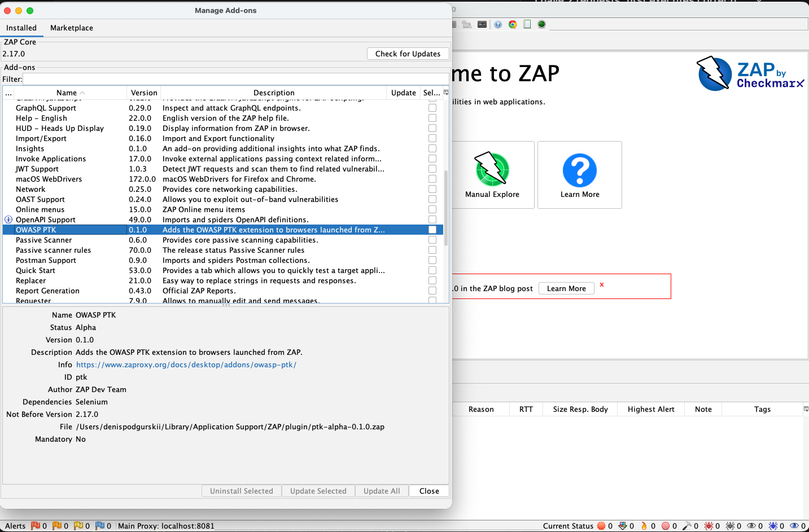
Task: Launch Chrome browser from the ZAP toolbar
Action: click(x=513, y=24)
